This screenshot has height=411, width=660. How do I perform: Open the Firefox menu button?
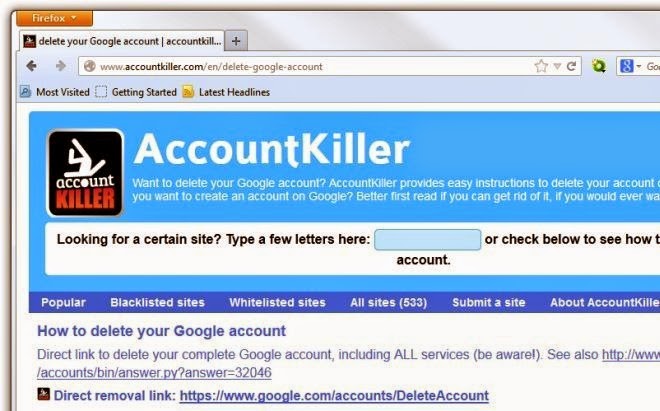(54, 18)
